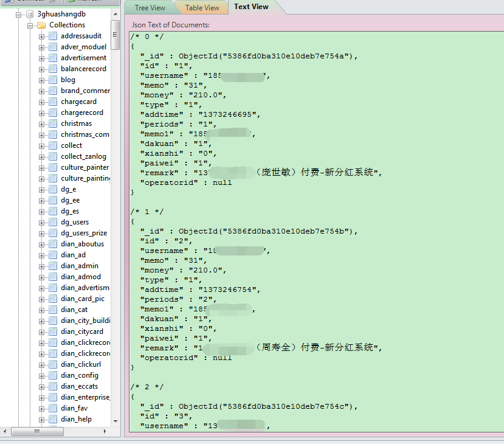
Task: Click the dg_users_prize table icon
Action: (x=53, y=233)
